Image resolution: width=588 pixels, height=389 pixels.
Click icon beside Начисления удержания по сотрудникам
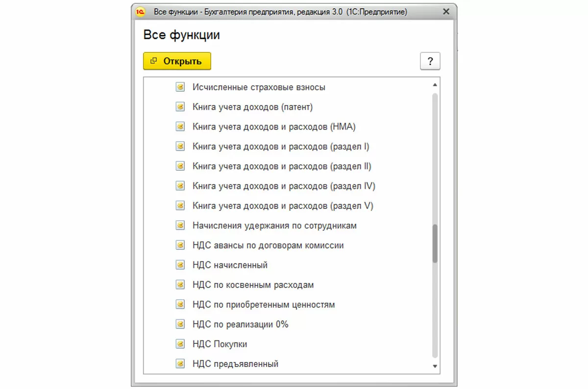coord(180,226)
